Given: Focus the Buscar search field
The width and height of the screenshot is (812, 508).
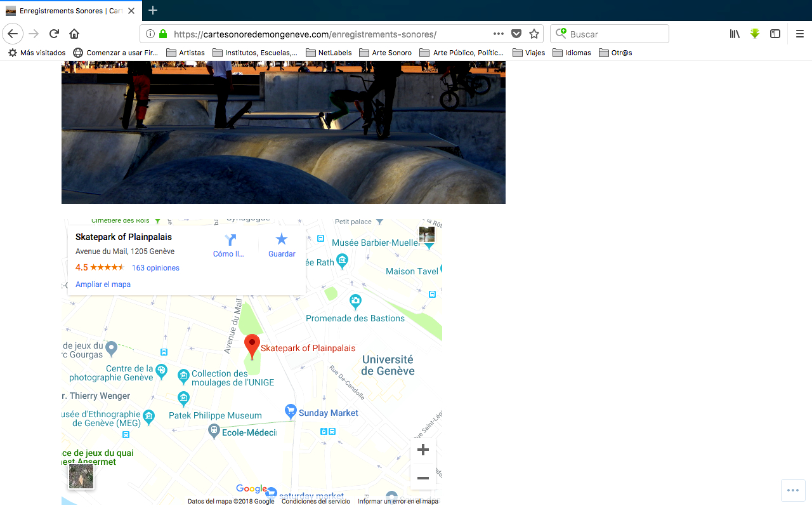Looking at the screenshot, I should 615,34.
